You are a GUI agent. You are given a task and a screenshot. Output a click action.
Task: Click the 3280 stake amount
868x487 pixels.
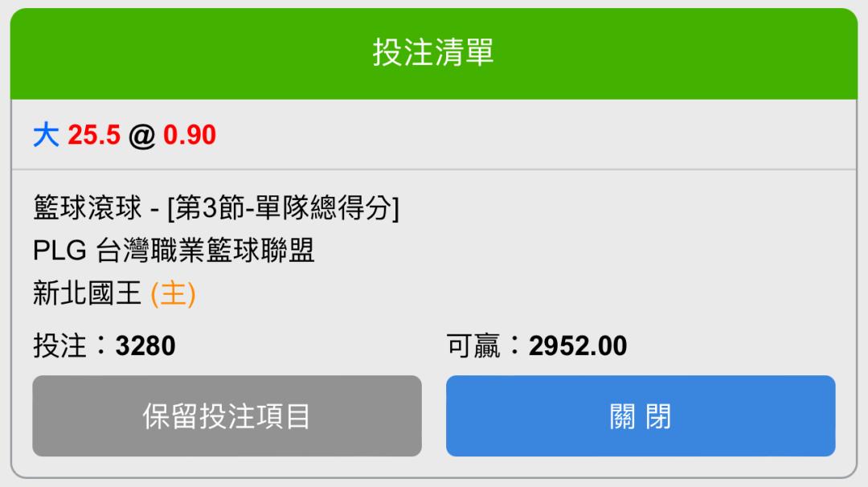coord(145,346)
